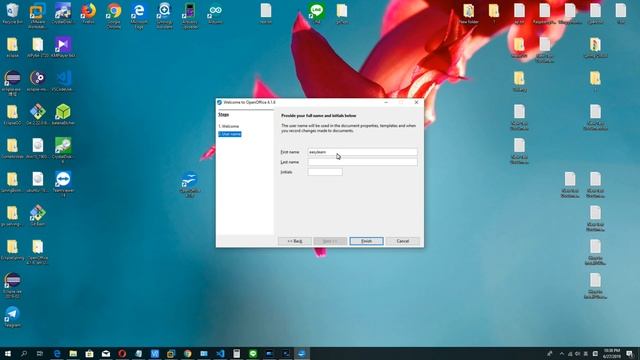Open Visual Studio Code from the taskbar
640x360 pixels.
(x=220, y=353)
